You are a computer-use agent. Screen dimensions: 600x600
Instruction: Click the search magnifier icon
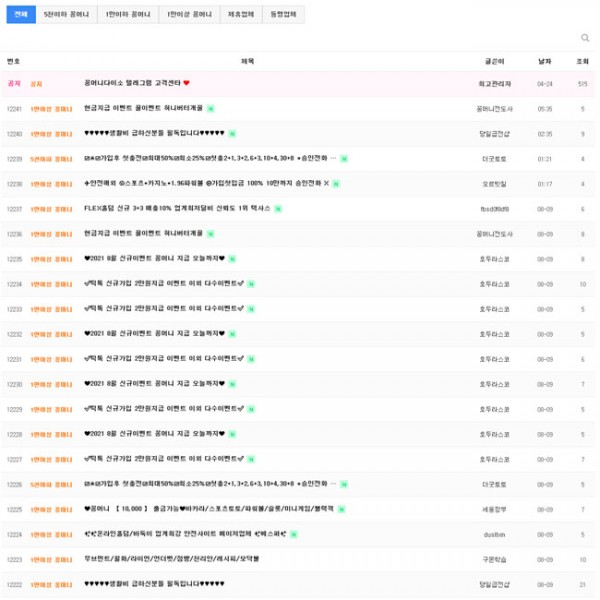(x=584, y=38)
